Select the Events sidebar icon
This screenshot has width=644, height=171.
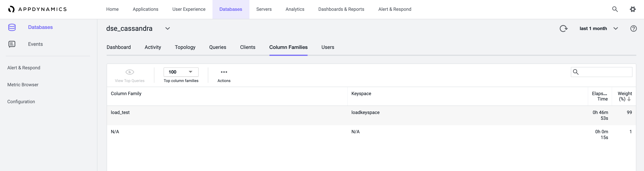[12, 44]
